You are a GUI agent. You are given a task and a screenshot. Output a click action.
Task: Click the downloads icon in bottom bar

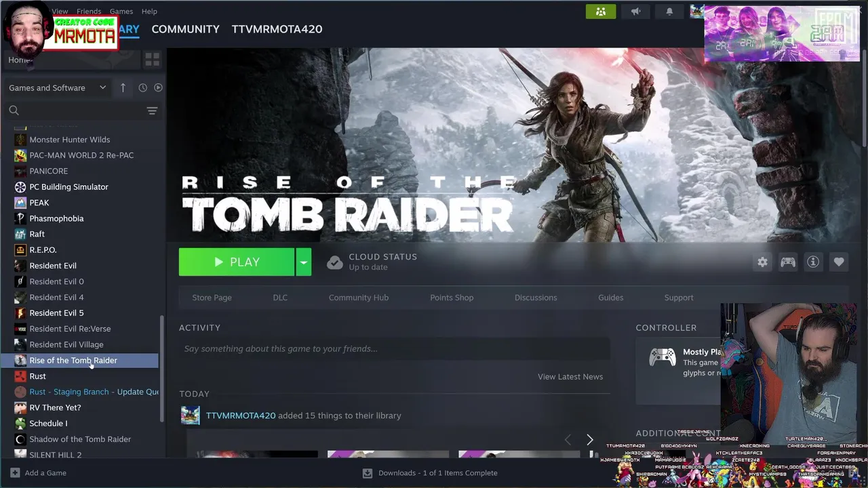(367, 473)
